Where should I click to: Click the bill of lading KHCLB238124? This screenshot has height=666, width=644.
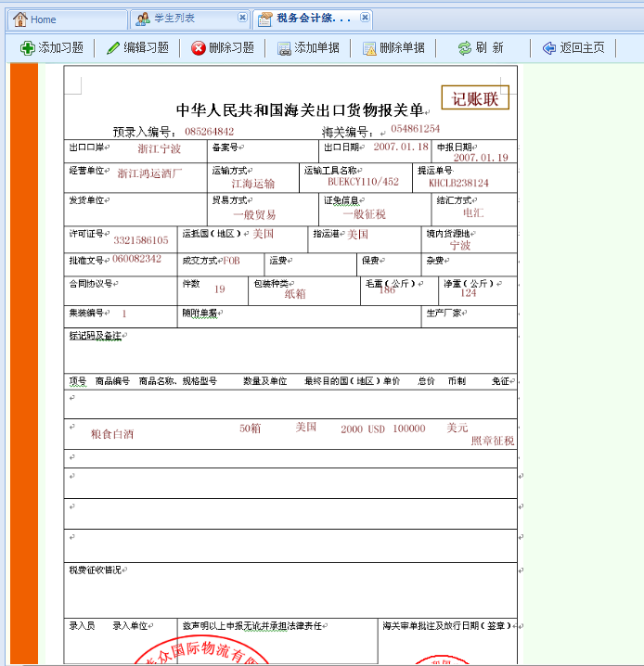click(x=458, y=183)
